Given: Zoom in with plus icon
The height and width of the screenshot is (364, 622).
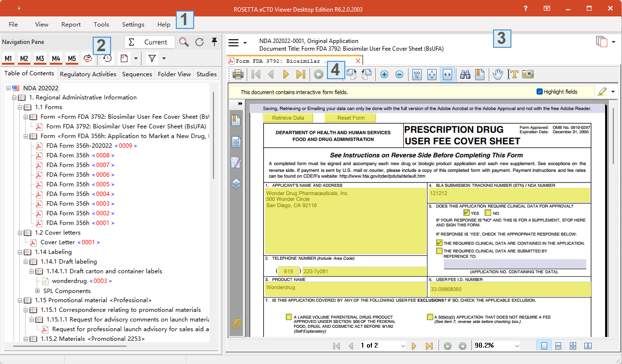Looking at the screenshot, I should click(x=384, y=74).
